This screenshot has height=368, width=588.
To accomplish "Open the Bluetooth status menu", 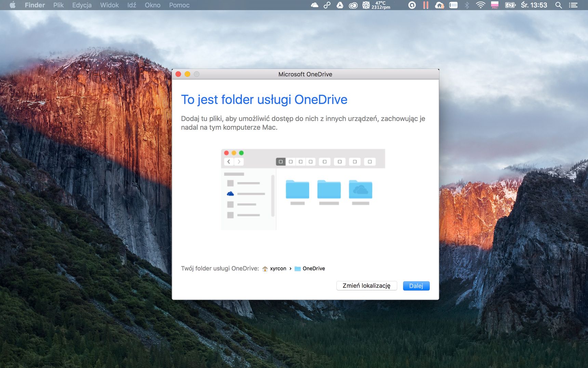I will (x=467, y=5).
